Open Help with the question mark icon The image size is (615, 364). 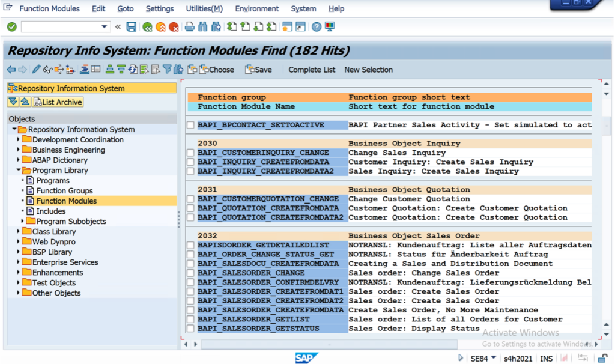[x=316, y=26]
